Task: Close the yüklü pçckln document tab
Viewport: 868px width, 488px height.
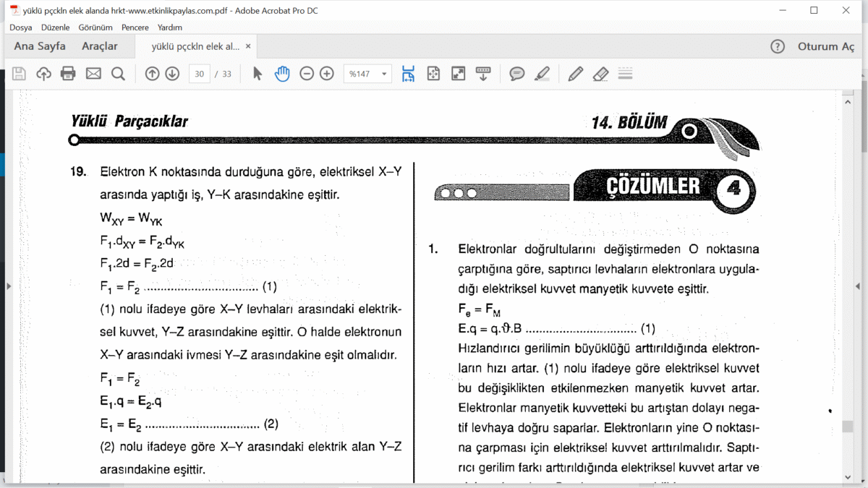Action: tap(248, 46)
